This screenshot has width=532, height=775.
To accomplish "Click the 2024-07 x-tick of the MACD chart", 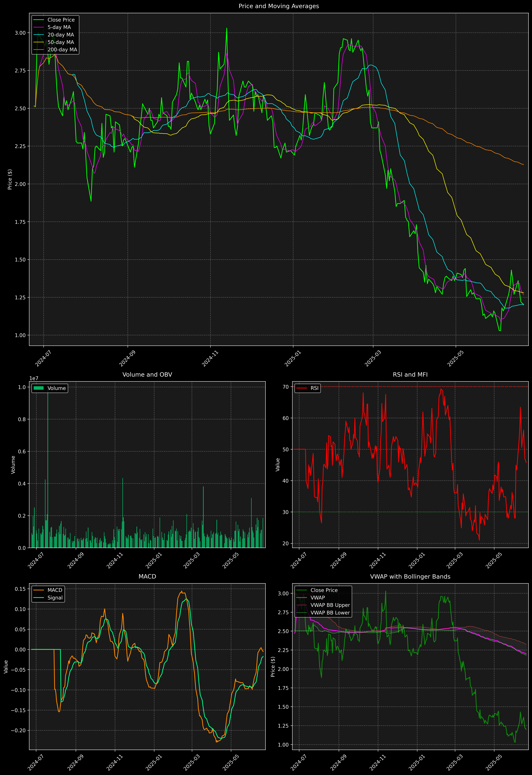I will point(36,763).
